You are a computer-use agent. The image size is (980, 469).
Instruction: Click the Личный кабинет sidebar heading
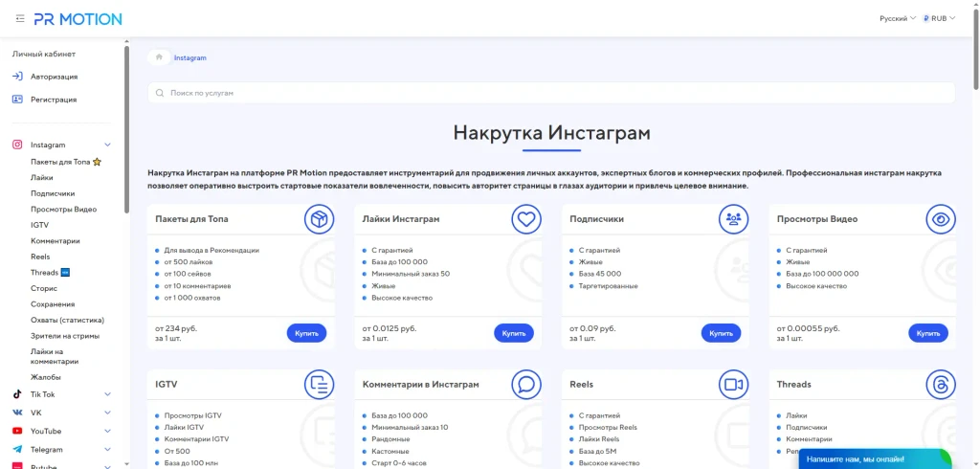pyautogui.click(x=44, y=54)
